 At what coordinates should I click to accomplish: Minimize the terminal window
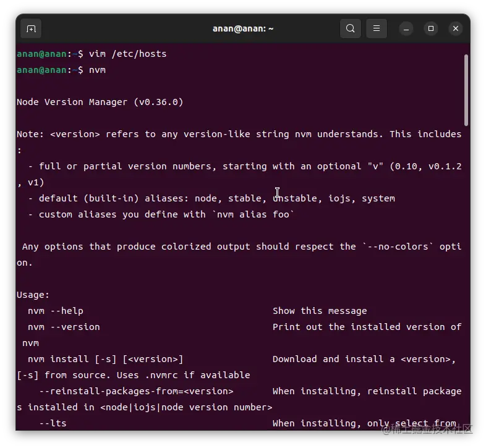pyautogui.click(x=406, y=29)
